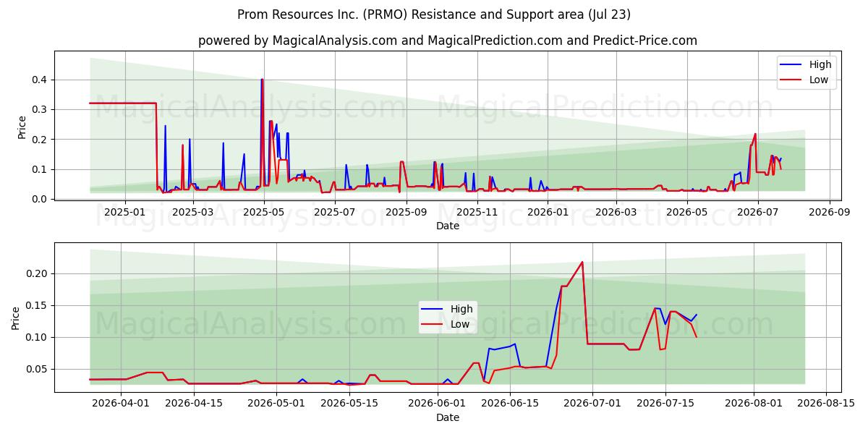Click the '0.20' y-axis tick of bottom chart
Viewport: 868px width, 434px height.
[38, 273]
